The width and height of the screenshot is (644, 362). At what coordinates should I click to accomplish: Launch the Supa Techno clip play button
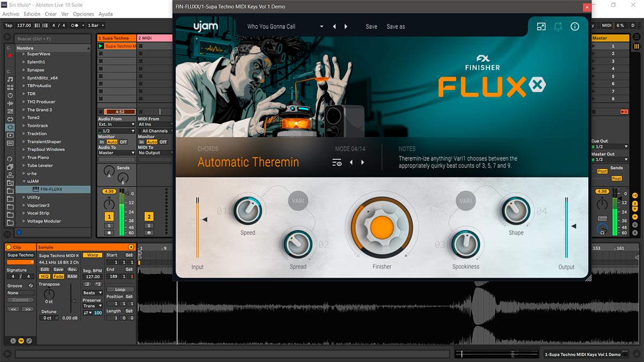(x=100, y=46)
